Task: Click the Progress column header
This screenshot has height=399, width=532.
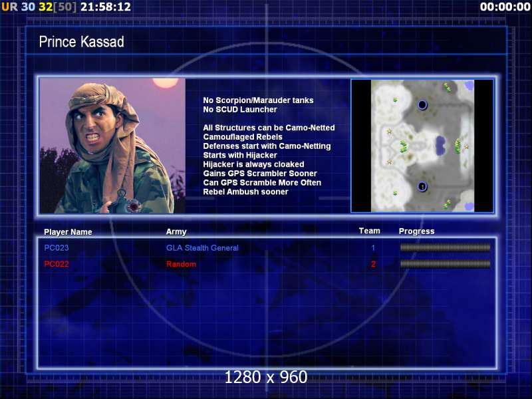Action: point(417,231)
